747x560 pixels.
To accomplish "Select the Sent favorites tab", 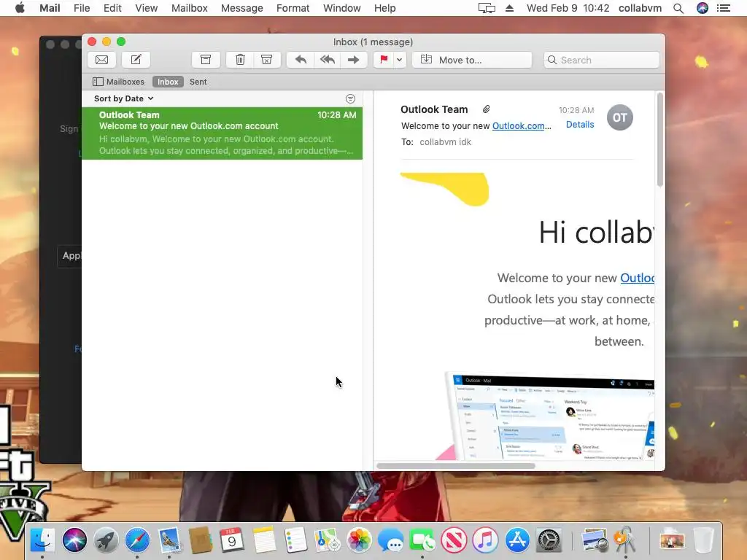I will coord(198,82).
